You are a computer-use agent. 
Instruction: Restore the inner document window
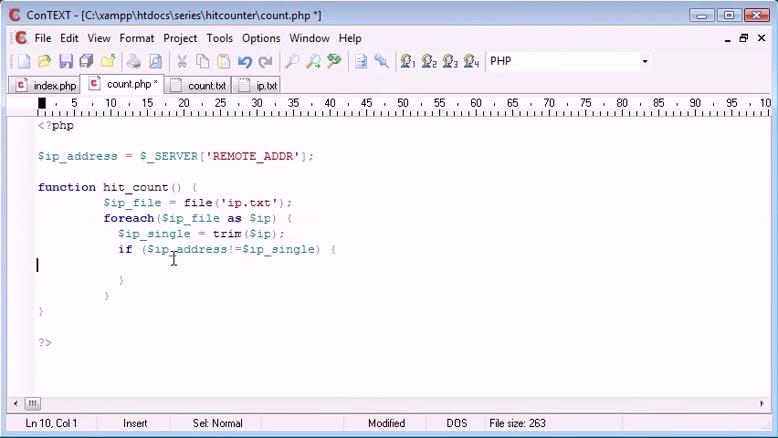point(743,38)
